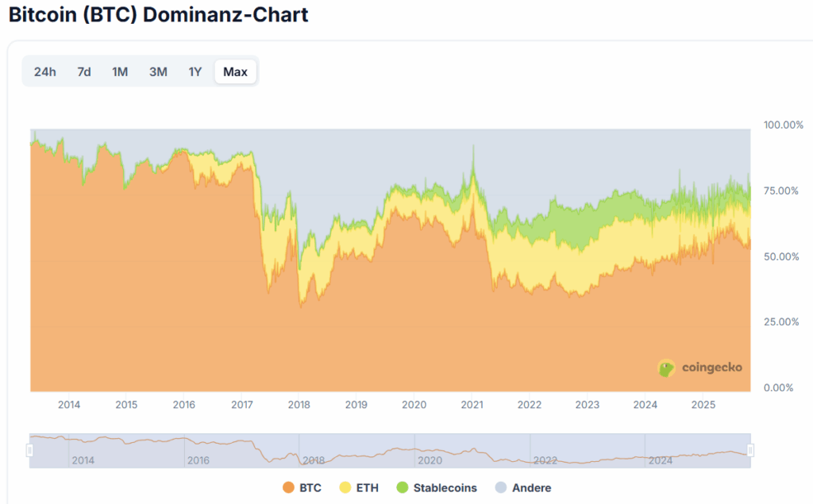Choose the 1M time range

tap(120, 71)
